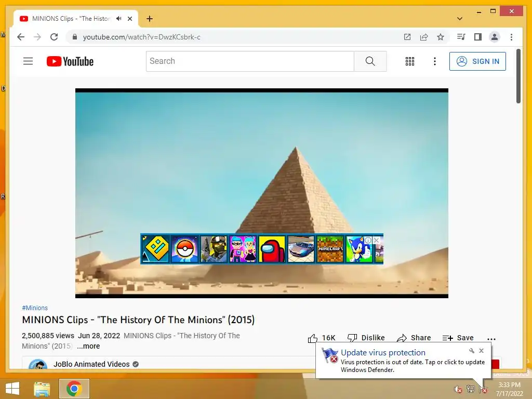Image resolution: width=532 pixels, height=399 pixels.
Task: Like the video (16K)
Action: click(322, 338)
